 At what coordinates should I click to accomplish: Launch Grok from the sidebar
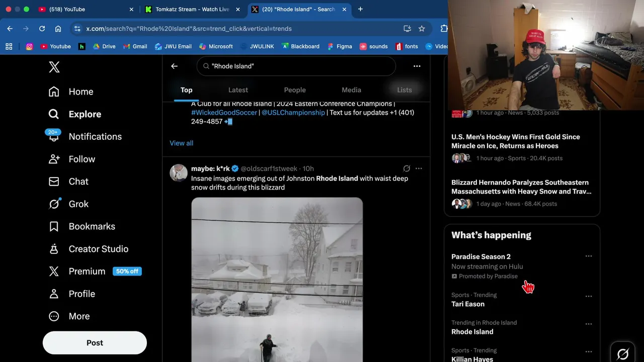[68, 204]
